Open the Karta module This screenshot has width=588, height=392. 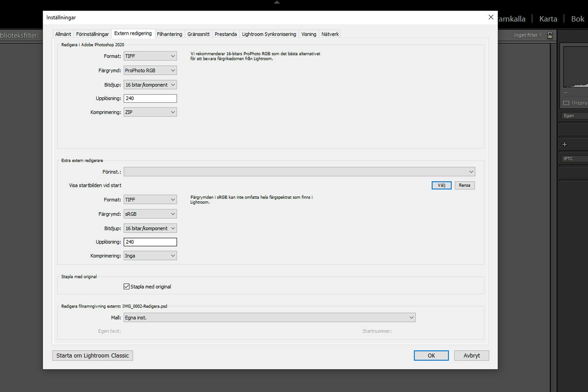point(548,19)
